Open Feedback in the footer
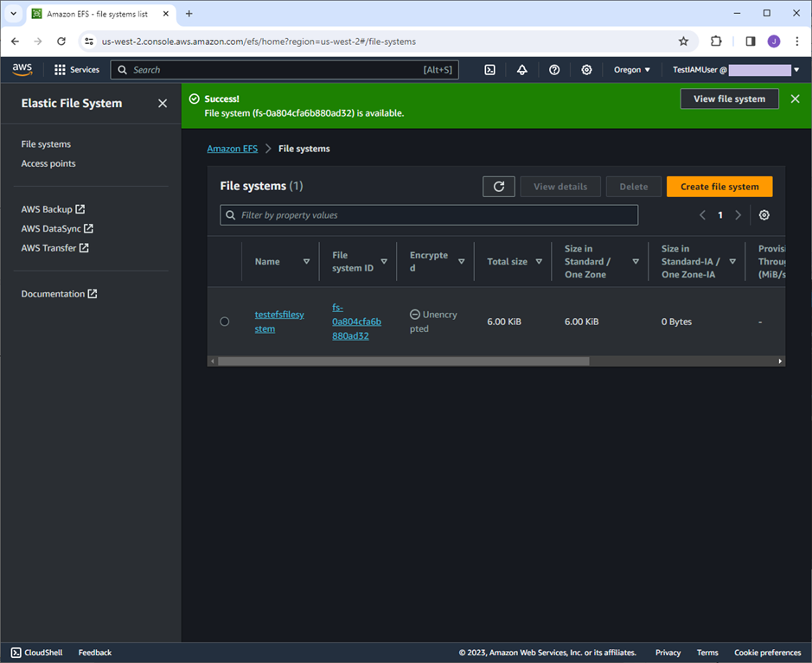This screenshot has width=812, height=663. click(x=95, y=653)
